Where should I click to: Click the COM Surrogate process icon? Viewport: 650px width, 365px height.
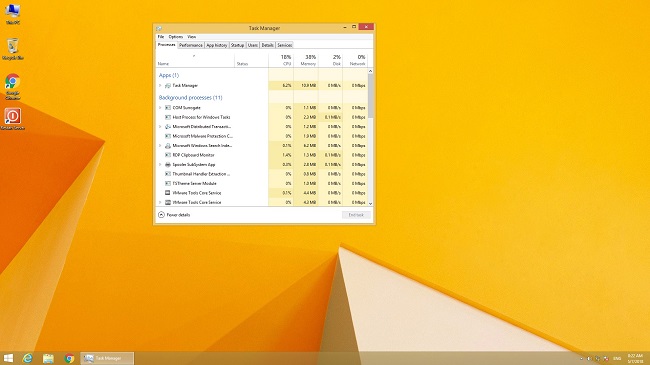pos(167,107)
